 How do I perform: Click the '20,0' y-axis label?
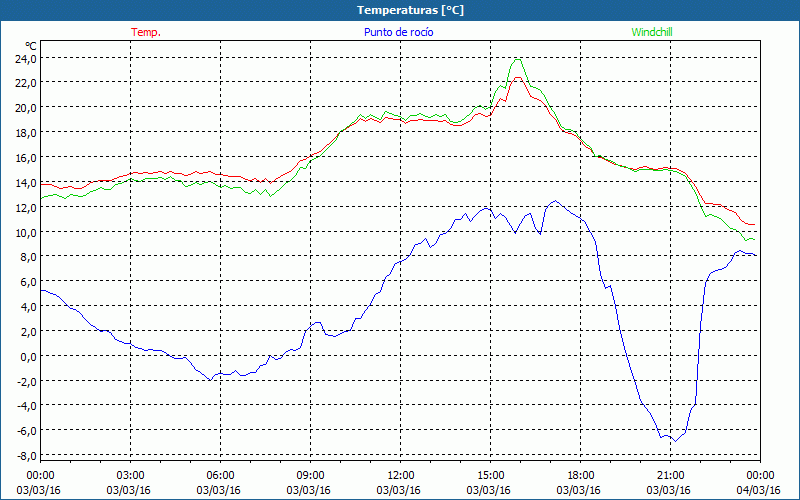pos(26,108)
